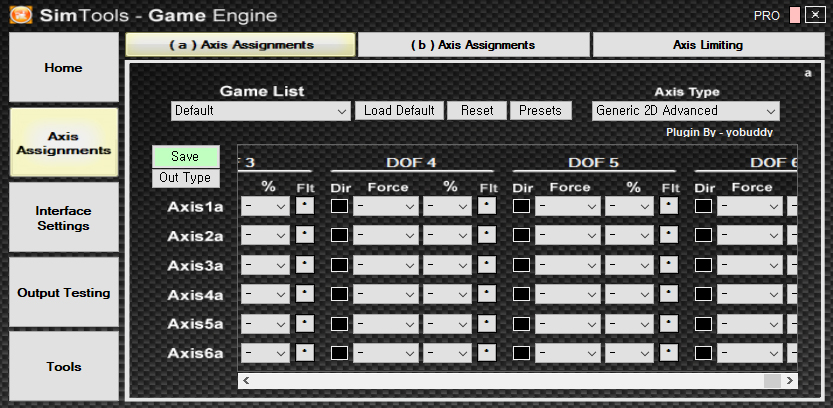Open Axis4a DOF 5 percent dropdown
Viewport: 833px width, 408px height.
click(x=629, y=294)
